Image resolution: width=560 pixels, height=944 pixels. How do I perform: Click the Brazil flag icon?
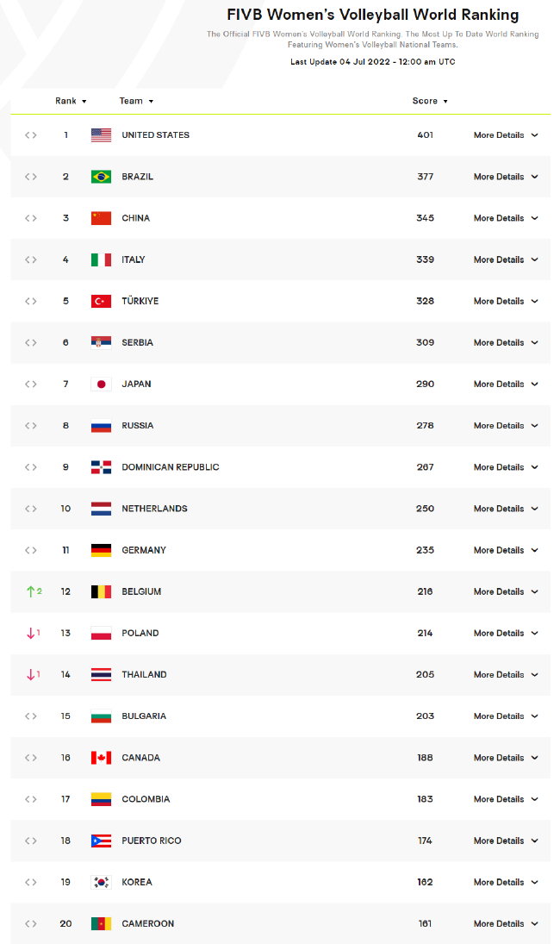click(x=101, y=176)
